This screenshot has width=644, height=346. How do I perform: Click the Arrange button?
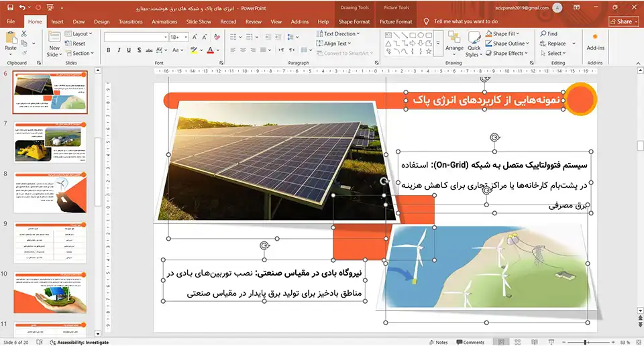coord(454,42)
